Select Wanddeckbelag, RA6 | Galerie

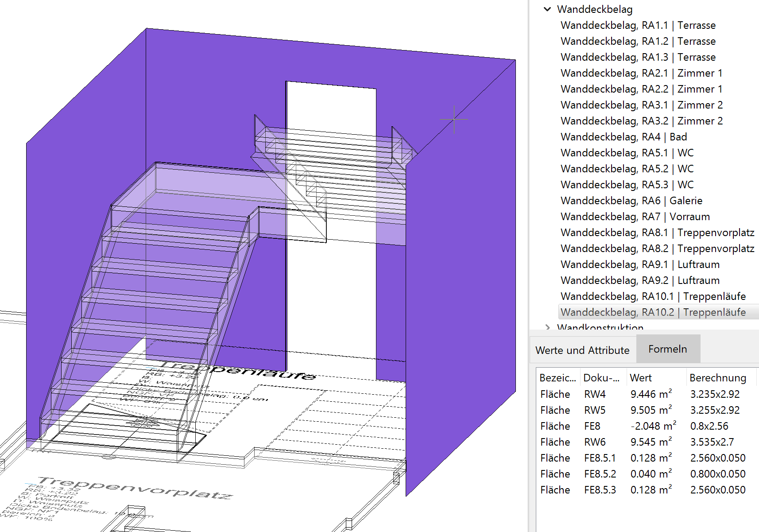tap(631, 201)
